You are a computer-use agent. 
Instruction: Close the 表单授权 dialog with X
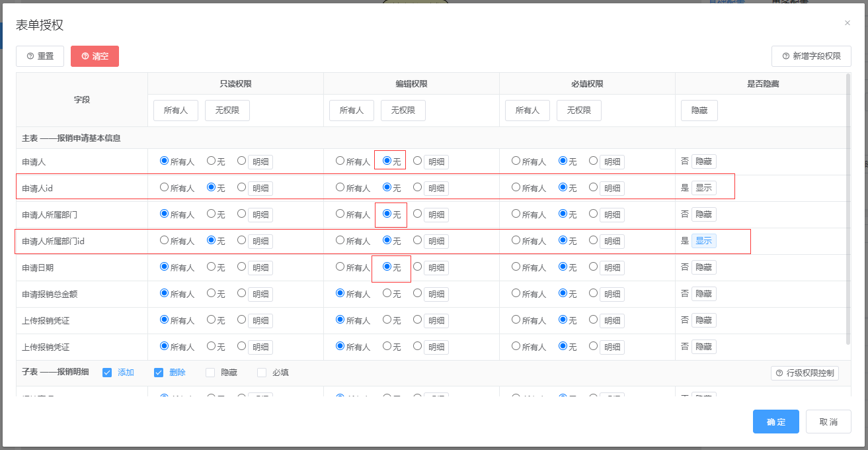point(848,23)
